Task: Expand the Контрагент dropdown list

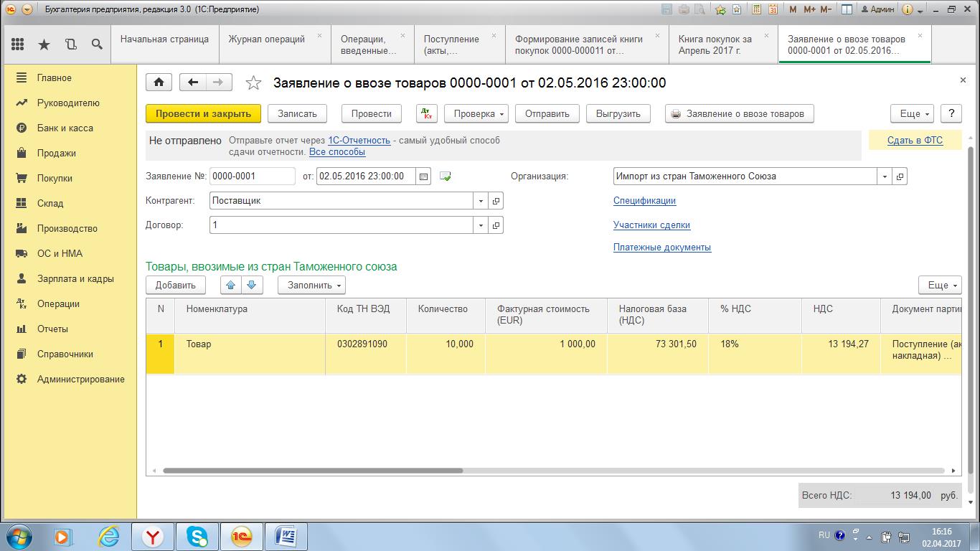Action: [x=481, y=201]
